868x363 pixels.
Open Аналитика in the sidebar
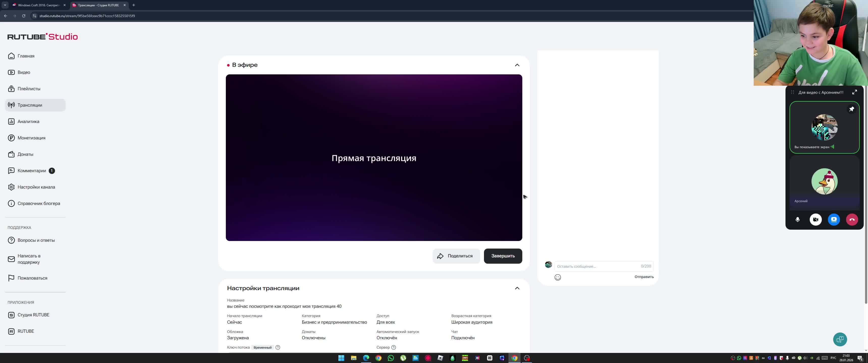point(28,122)
